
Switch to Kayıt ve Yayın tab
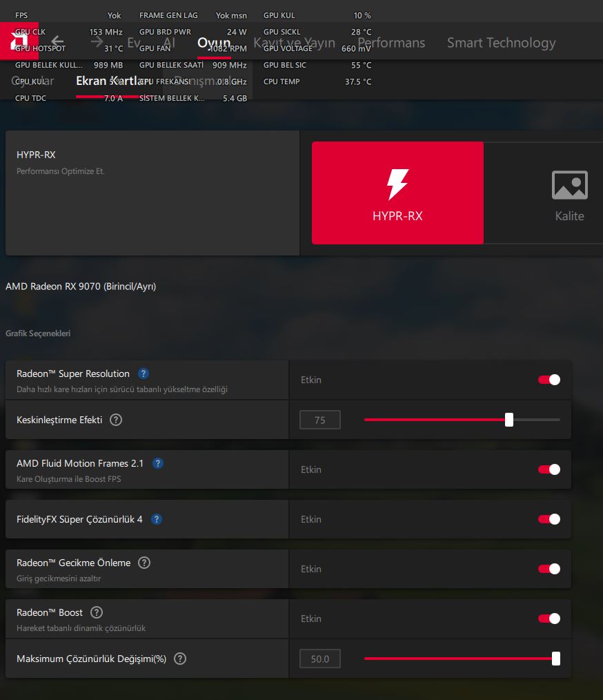[295, 43]
